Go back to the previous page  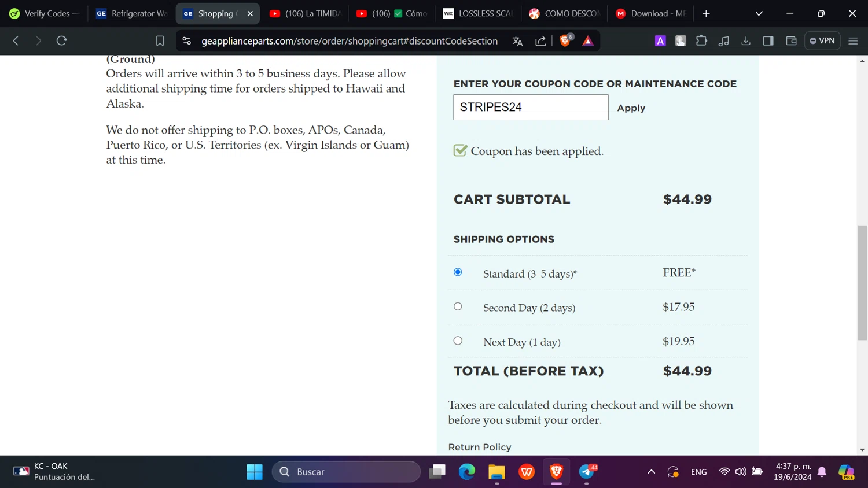(x=16, y=40)
